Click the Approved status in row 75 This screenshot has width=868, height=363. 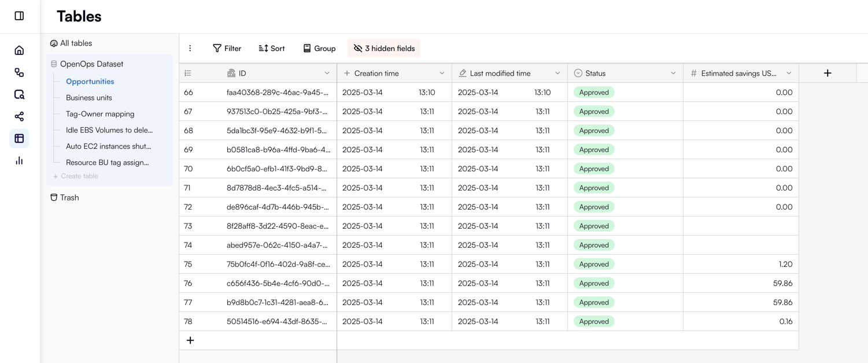pyautogui.click(x=594, y=265)
